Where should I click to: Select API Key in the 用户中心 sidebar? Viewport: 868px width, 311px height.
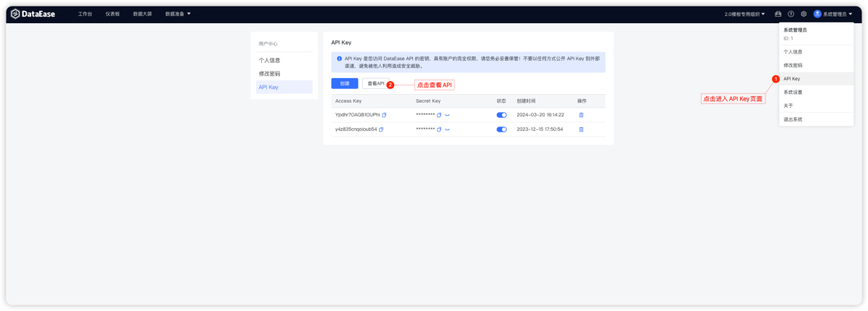tap(284, 87)
